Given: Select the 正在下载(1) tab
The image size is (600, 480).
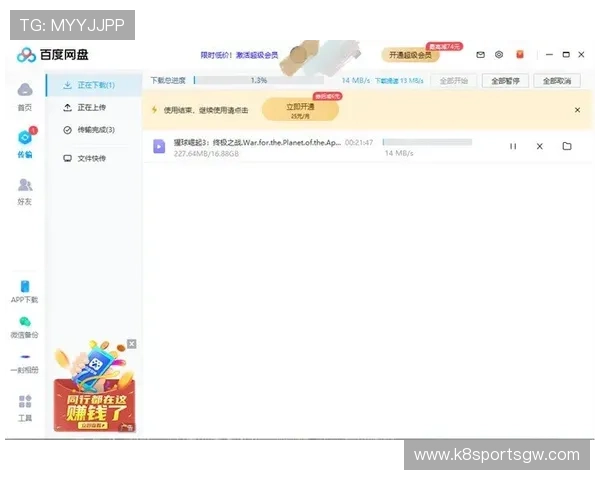Looking at the screenshot, I should (x=94, y=85).
